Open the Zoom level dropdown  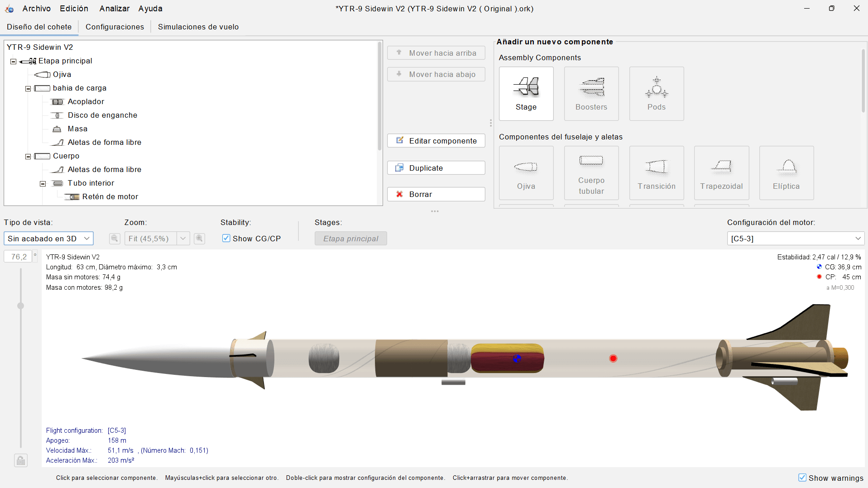183,239
